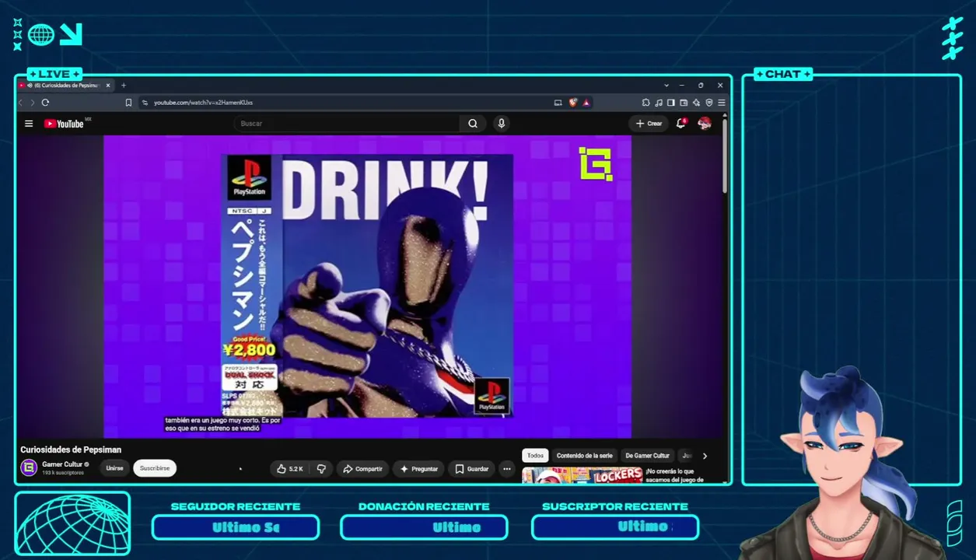Open the LOCKERS recommended video thumbnail
Viewport: 976px width, 560px height.
pos(582,475)
